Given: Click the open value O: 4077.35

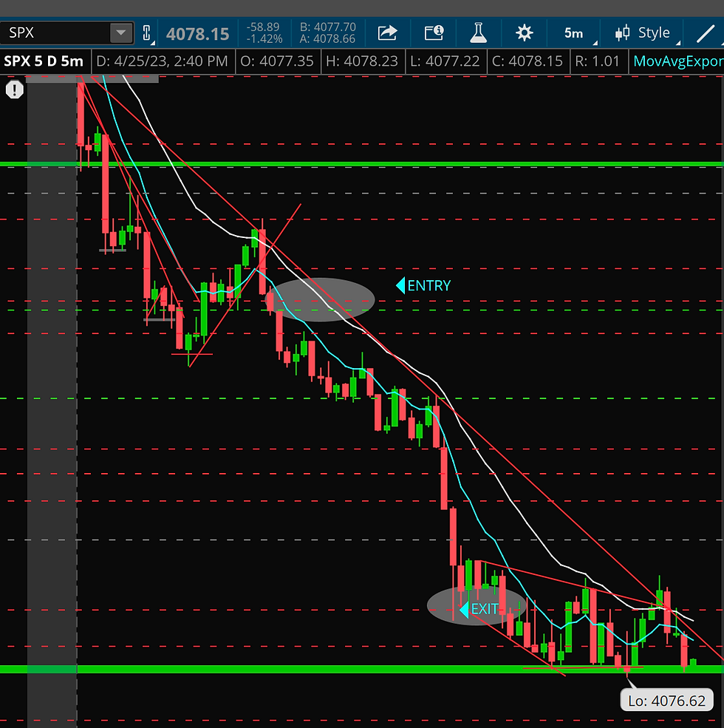Looking at the screenshot, I should 277,61.
